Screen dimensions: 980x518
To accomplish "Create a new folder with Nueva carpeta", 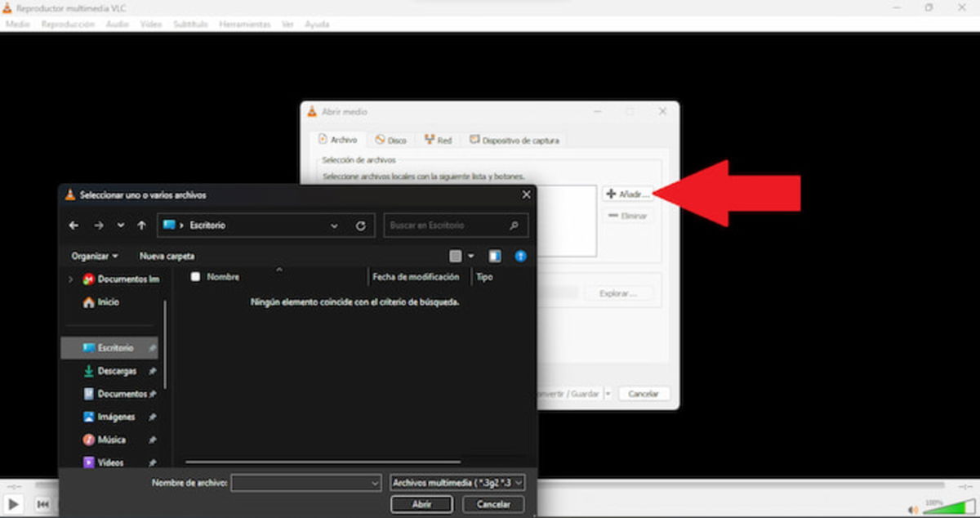I will pos(167,256).
